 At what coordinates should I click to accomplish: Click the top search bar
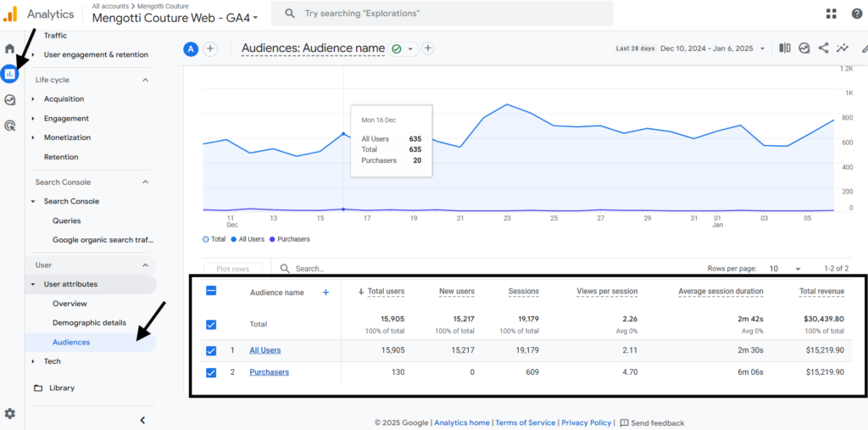pos(442,14)
